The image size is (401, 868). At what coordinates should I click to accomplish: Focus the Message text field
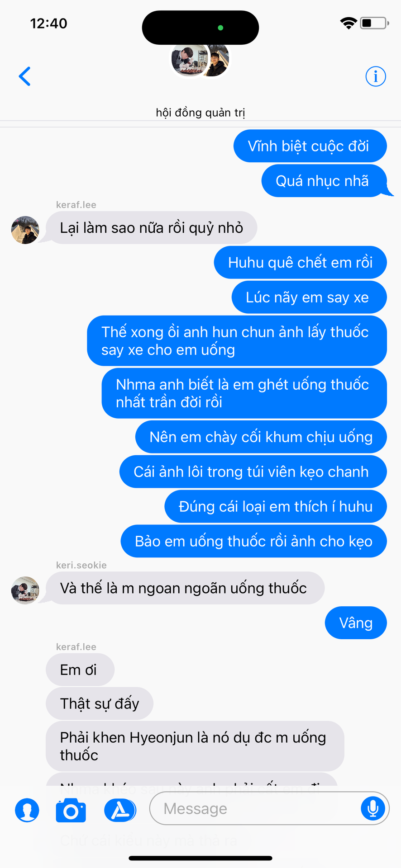pos(269,808)
